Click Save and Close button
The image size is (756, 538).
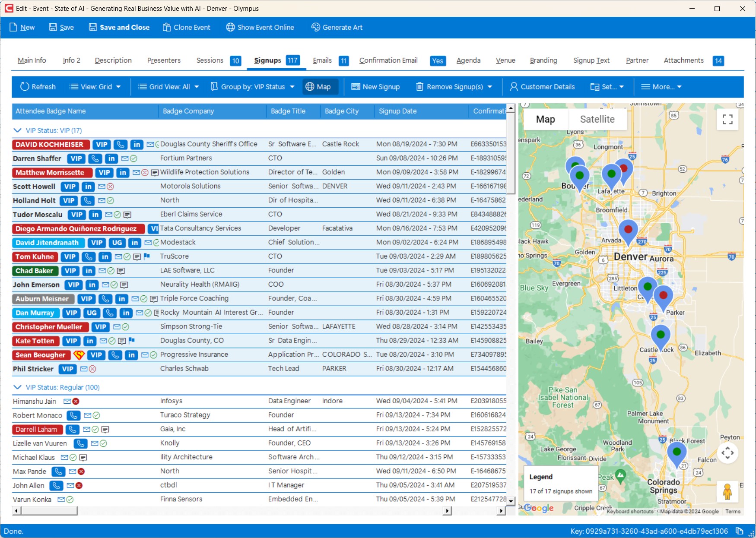coord(119,27)
